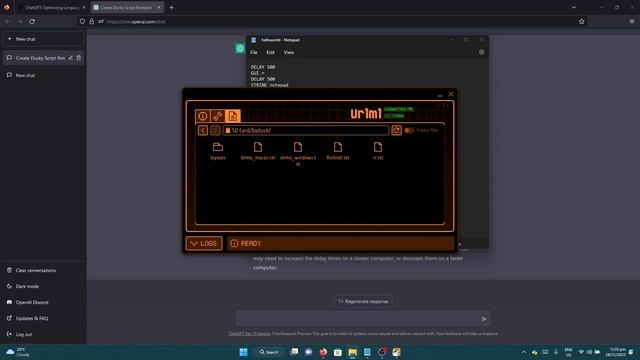
Task: Open the wrench tools tab in qFlipper
Action: tap(218, 116)
